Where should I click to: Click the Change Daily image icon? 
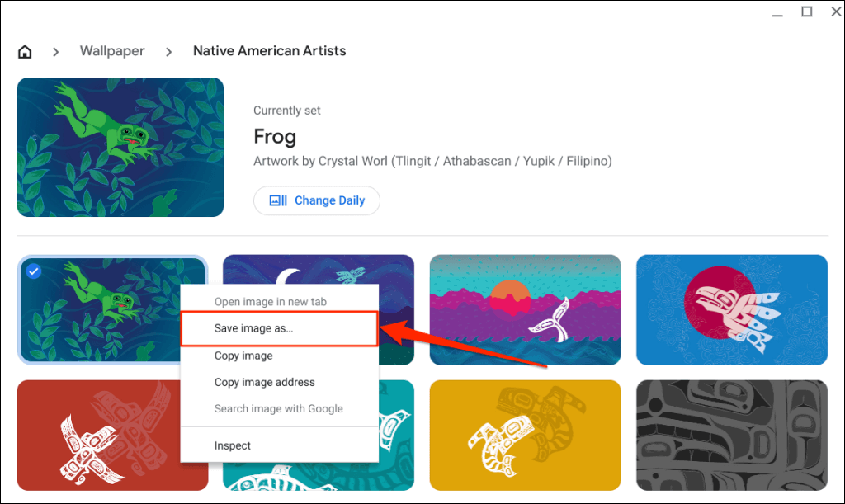point(278,200)
